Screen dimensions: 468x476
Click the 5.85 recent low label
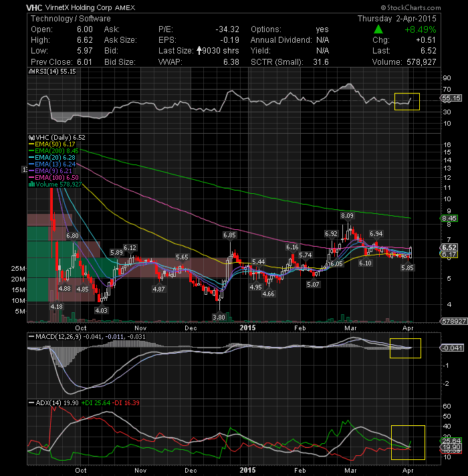tap(407, 267)
